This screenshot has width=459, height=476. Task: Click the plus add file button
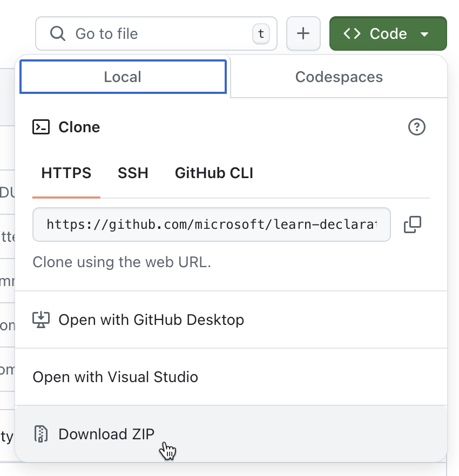tap(303, 33)
